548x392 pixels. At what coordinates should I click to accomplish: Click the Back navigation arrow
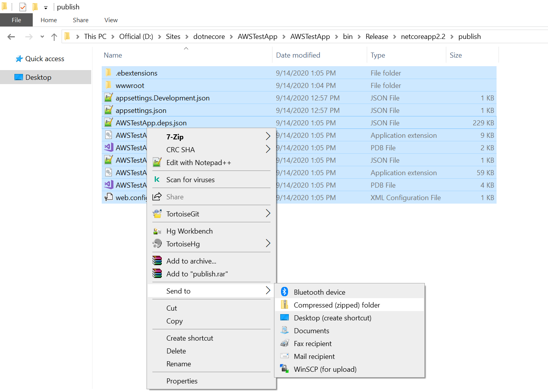(11, 37)
